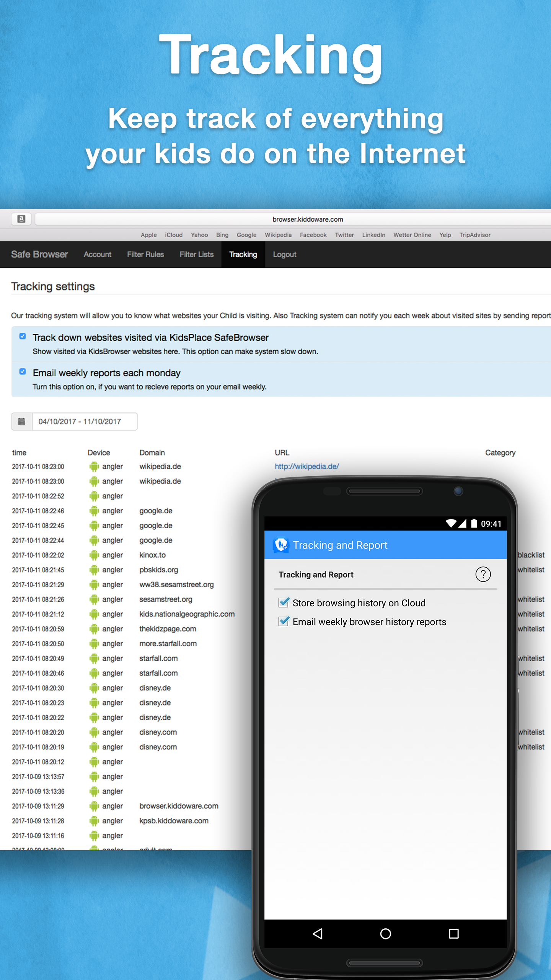This screenshot has height=980, width=551.
Task: Click the browser.kiddoware.com address bar
Action: pos(308,219)
